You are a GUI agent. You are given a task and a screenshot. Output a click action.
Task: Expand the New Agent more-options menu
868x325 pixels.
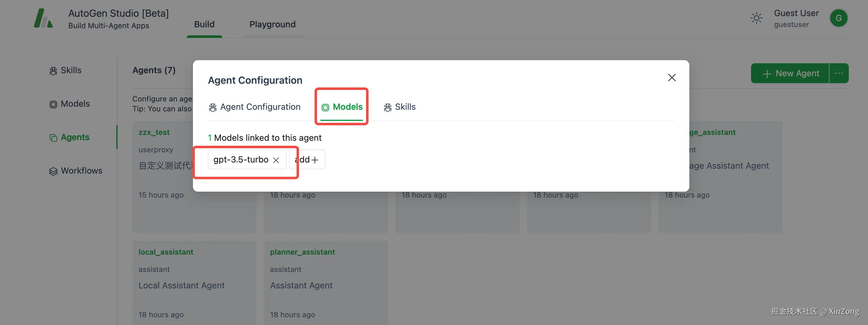[838, 73]
